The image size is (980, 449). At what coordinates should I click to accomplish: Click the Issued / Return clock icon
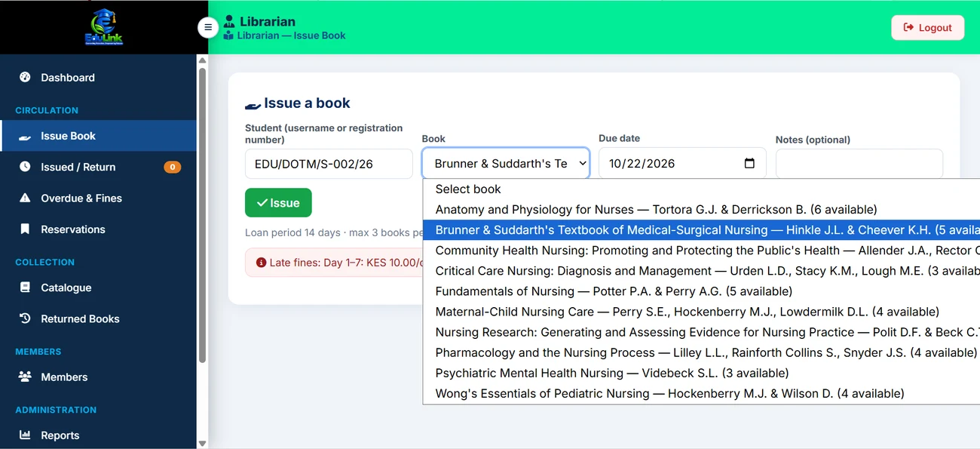click(x=25, y=167)
